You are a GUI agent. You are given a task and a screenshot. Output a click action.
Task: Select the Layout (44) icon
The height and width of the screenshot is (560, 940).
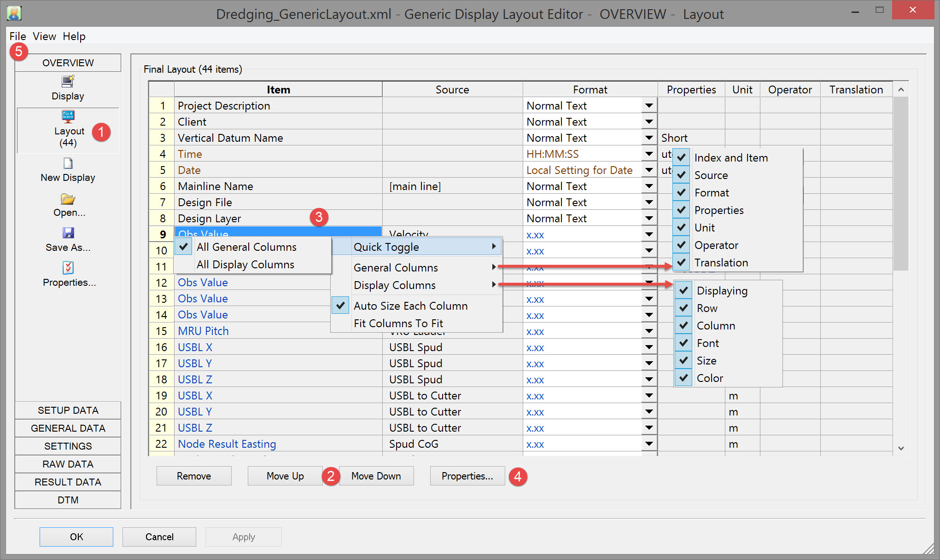point(68,116)
